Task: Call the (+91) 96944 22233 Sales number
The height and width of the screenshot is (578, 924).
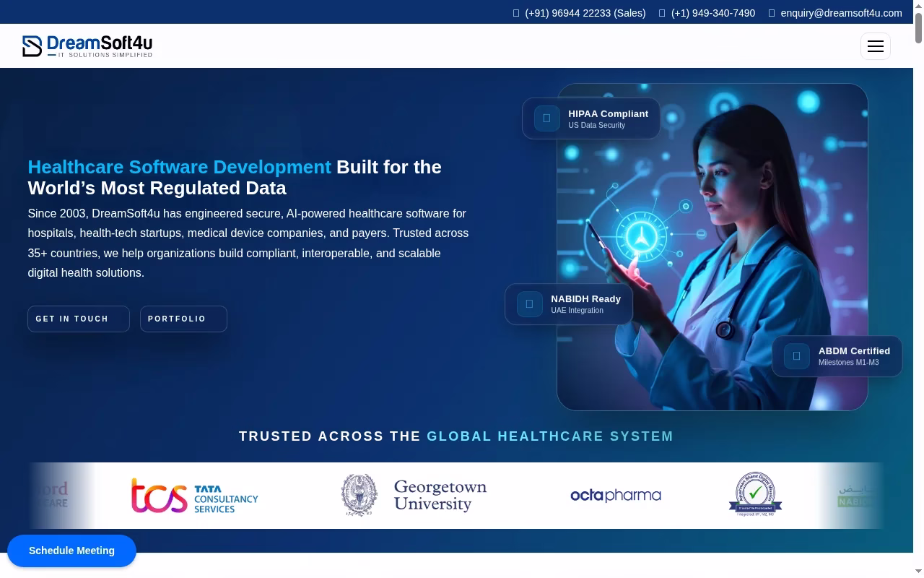Action: coord(585,13)
